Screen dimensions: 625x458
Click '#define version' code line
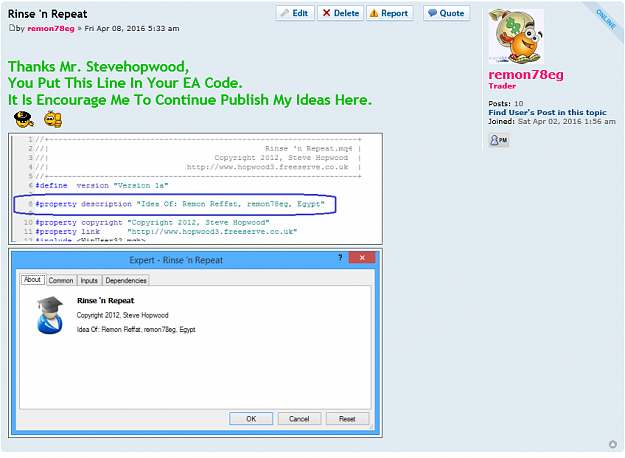pyautogui.click(x=102, y=186)
